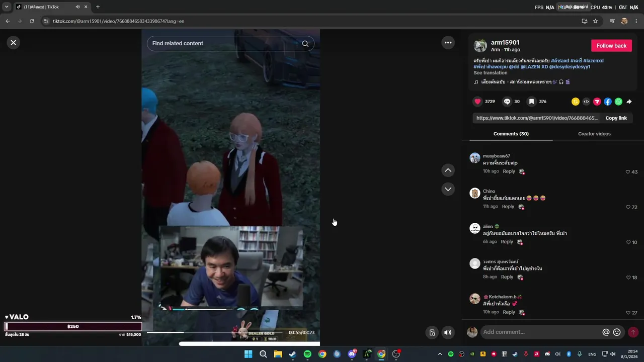
Task: Repost the video with yellow repost icon
Action: coord(575,102)
